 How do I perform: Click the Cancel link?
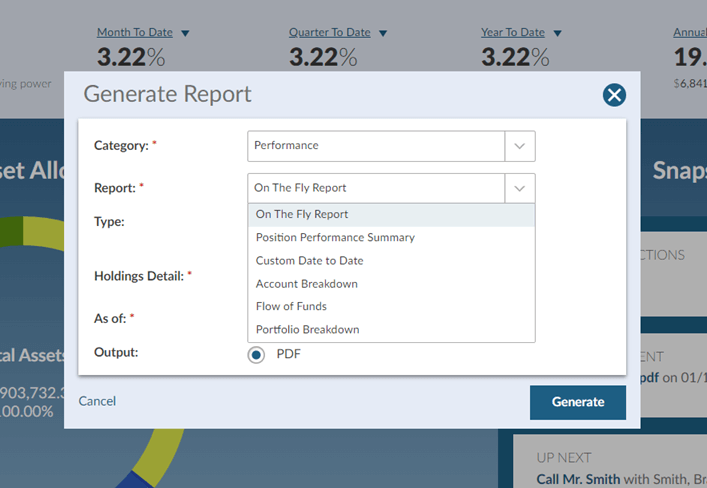tap(97, 401)
